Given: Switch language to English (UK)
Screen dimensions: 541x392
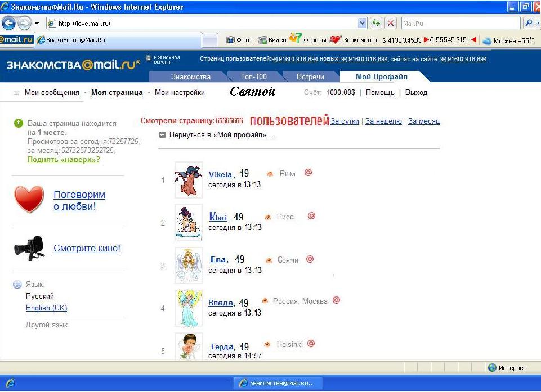Looking at the screenshot, I should [47, 308].
